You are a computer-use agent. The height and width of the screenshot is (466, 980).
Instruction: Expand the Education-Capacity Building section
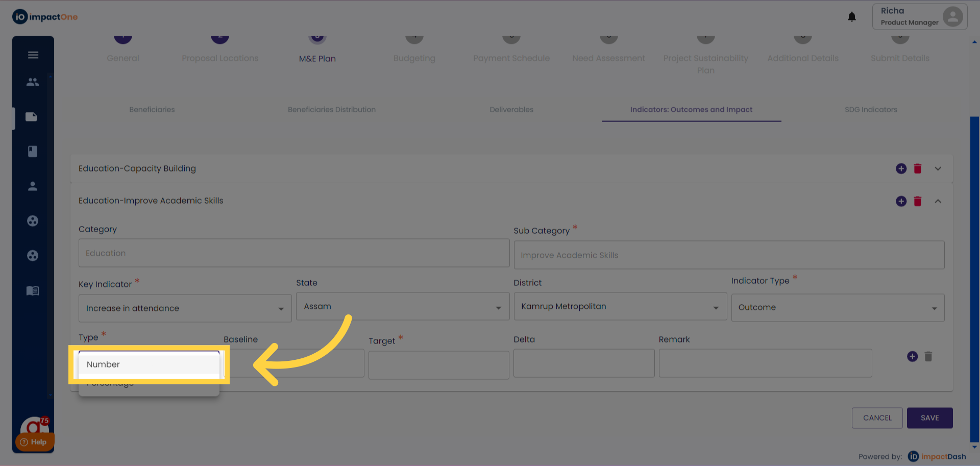click(938, 168)
